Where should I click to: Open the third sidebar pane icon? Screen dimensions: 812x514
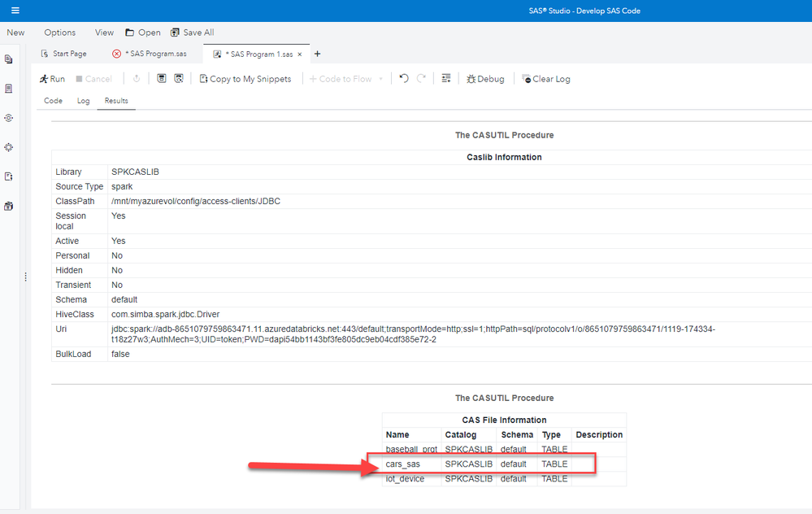pyautogui.click(x=9, y=118)
